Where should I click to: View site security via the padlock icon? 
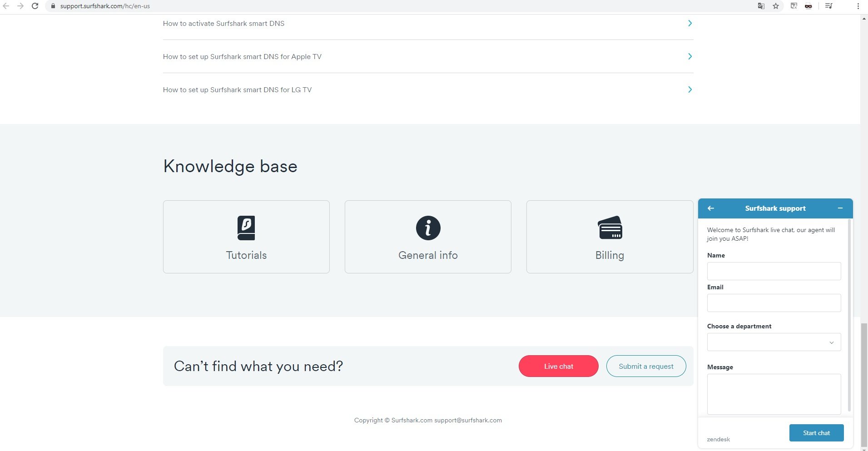pos(53,6)
